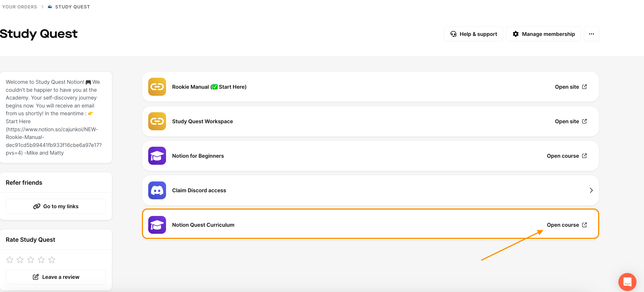This screenshot has height=292, width=644.
Task: Click the Rookie Manual link icon
Action: coord(157,87)
